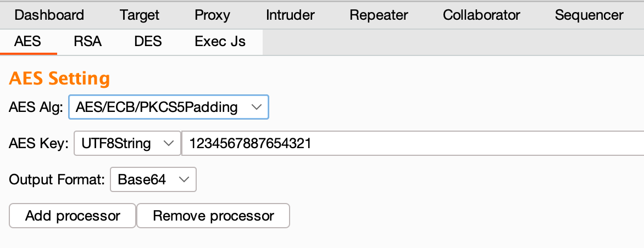Viewport: 644px width, 248px height.
Task: Expand the UTF8String key type dropdown
Action: click(127, 144)
